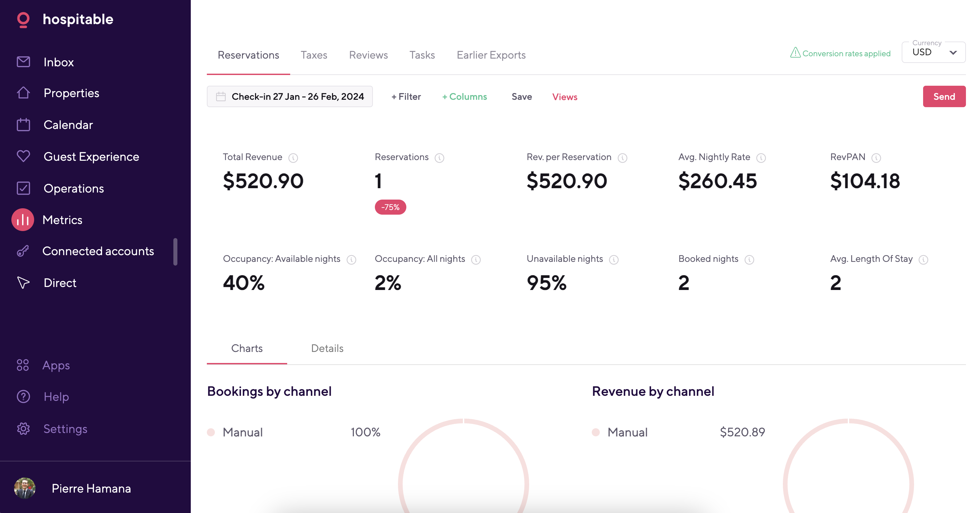Switch to the Details tab
The height and width of the screenshot is (513, 980).
click(327, 348)
